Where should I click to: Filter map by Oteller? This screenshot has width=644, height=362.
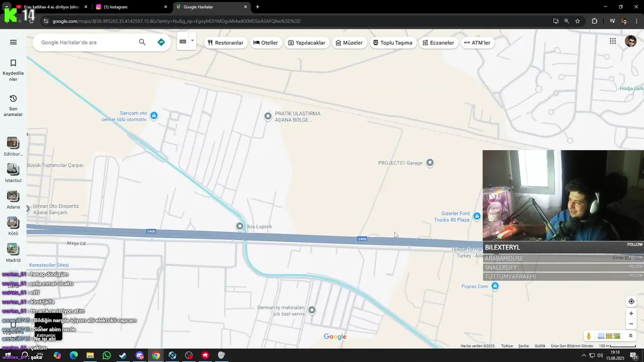tap(266, 43)
